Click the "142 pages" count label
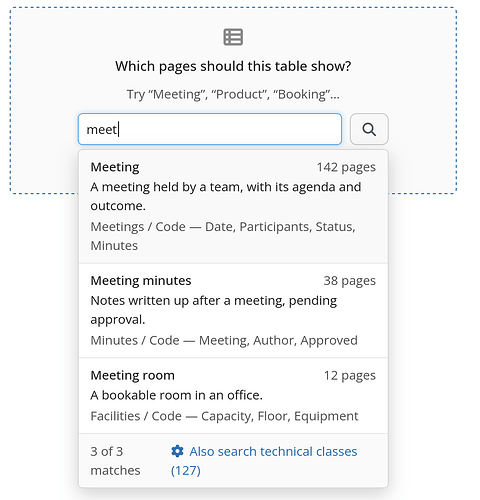Screen dimensions: 480x500 pyautogui.click(x=346, y=167)
